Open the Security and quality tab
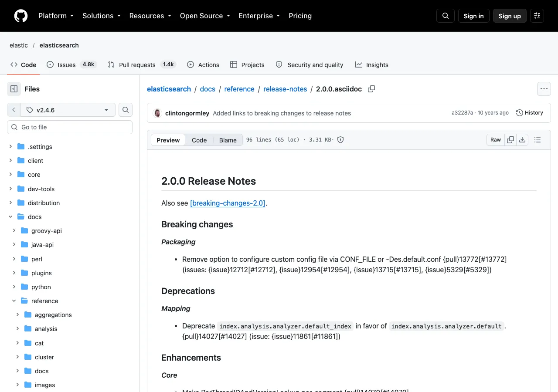Viewport: 558px width, 392px height. tap(310, 64)
